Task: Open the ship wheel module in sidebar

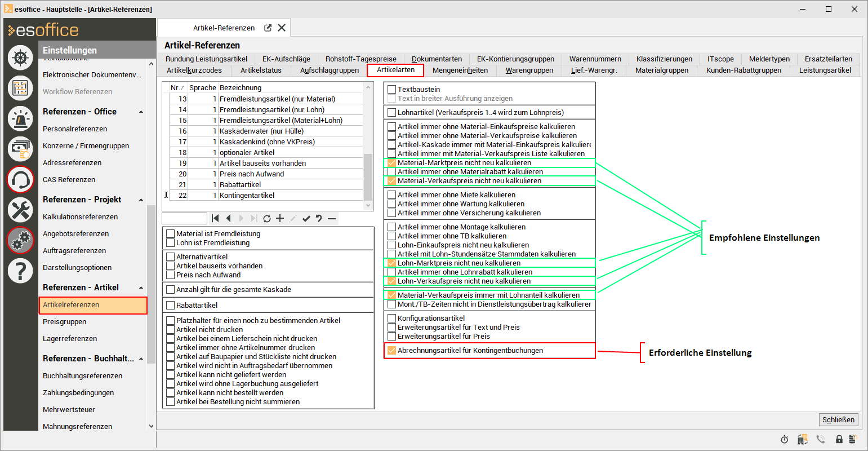Action: (20, 58)
